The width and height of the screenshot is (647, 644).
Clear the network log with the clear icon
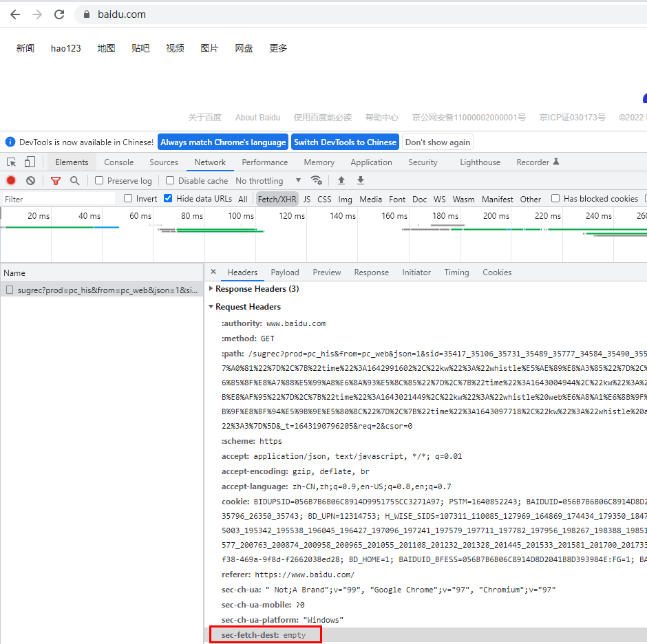[x=30, y=180]
